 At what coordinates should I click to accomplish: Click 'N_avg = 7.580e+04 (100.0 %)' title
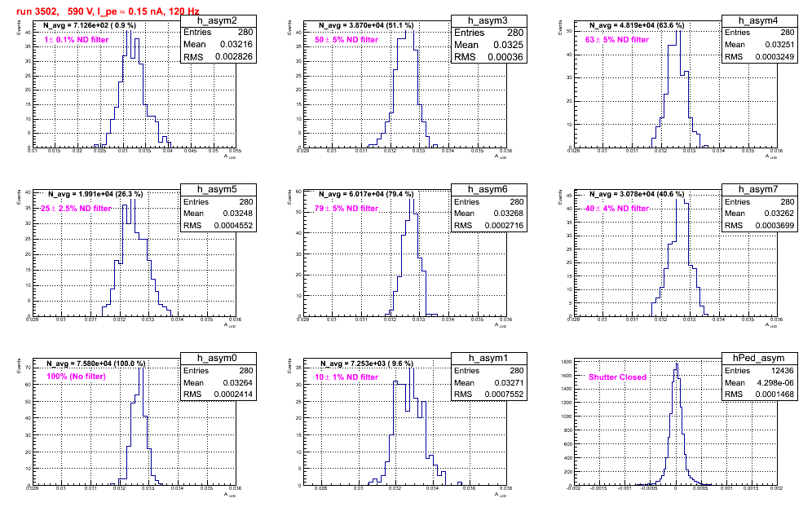click(96, 364)
